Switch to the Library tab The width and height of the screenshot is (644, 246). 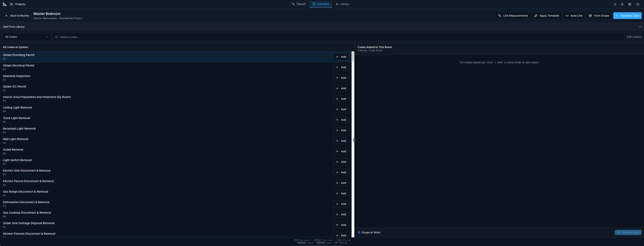[x=342, y=4]
